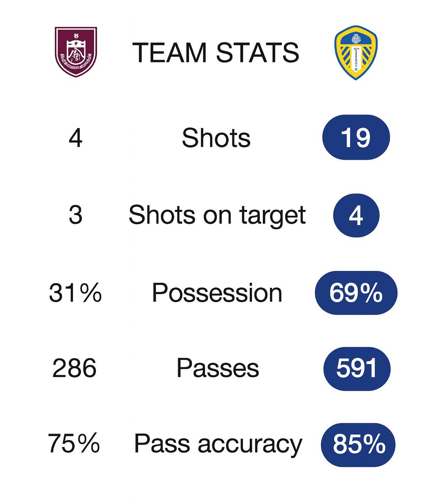Select the Shots on target label
Screen dimensions: 432x504
[217, 215]
